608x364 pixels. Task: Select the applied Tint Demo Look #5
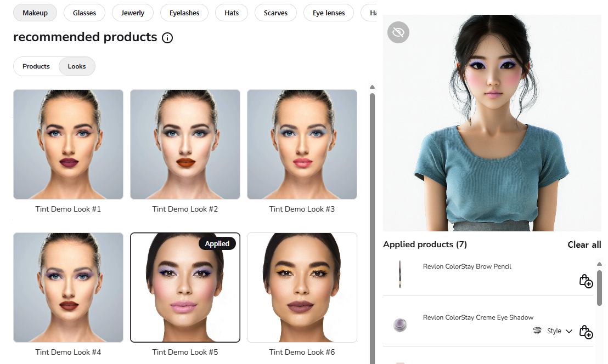coord(185,287)
